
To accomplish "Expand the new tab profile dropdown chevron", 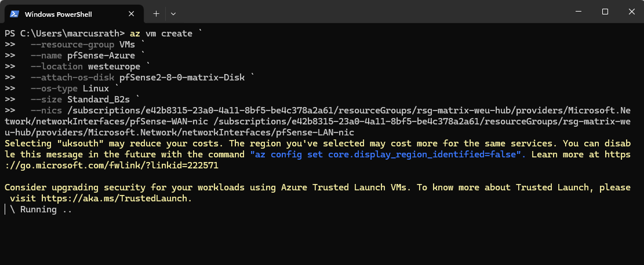I will (173, 13).
